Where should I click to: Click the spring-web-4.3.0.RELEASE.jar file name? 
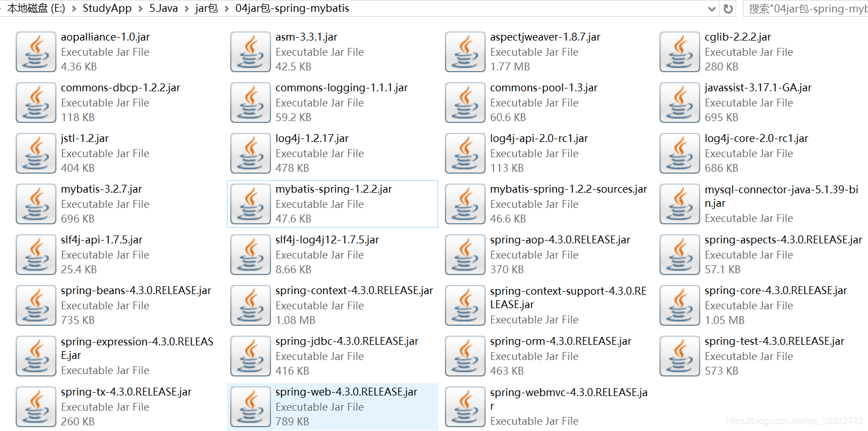tap(346, 392)
